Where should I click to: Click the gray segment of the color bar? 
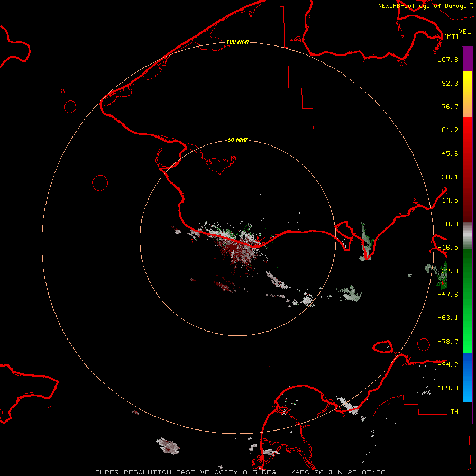click(x=467, y=235)
